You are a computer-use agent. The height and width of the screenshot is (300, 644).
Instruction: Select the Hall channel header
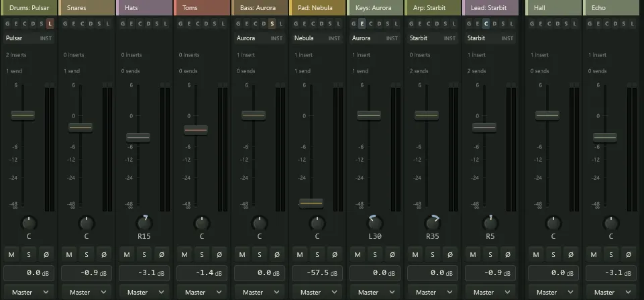click(553, 8)
